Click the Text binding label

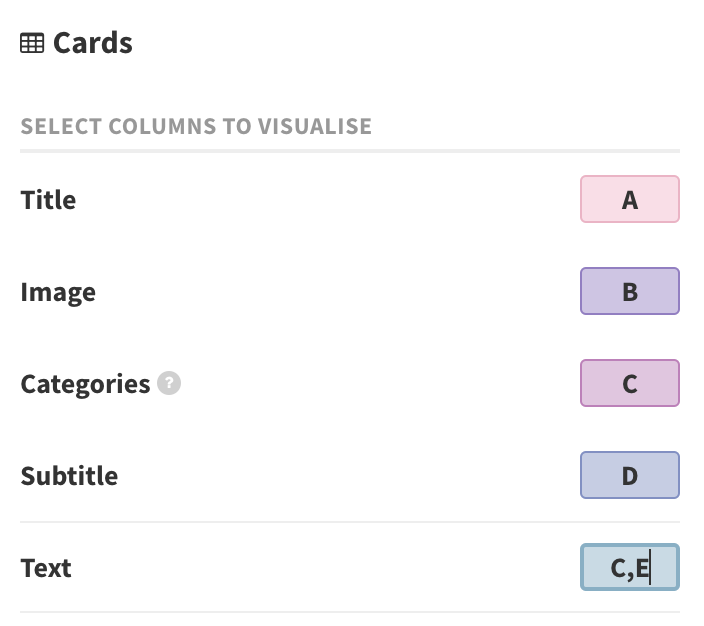click(x=46, y=568)
